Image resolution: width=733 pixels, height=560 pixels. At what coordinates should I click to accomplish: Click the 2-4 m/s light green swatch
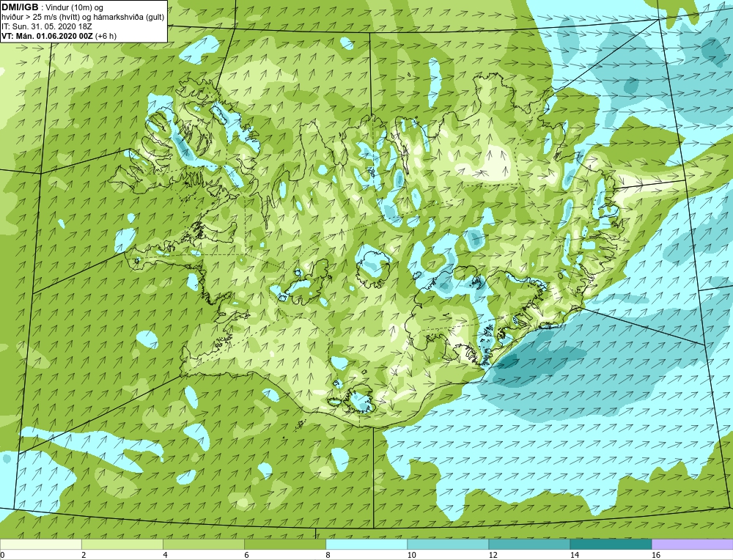point(122,544)
